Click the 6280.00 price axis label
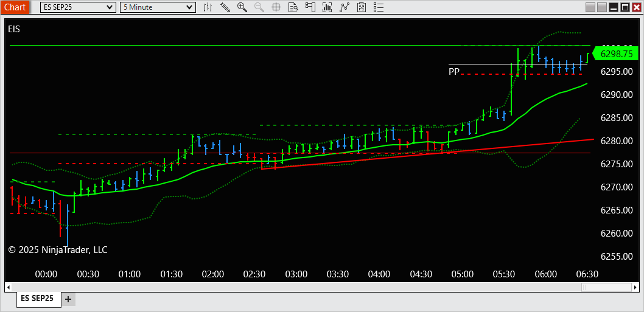This screenshot has width=644, height=312. [617, 141]
